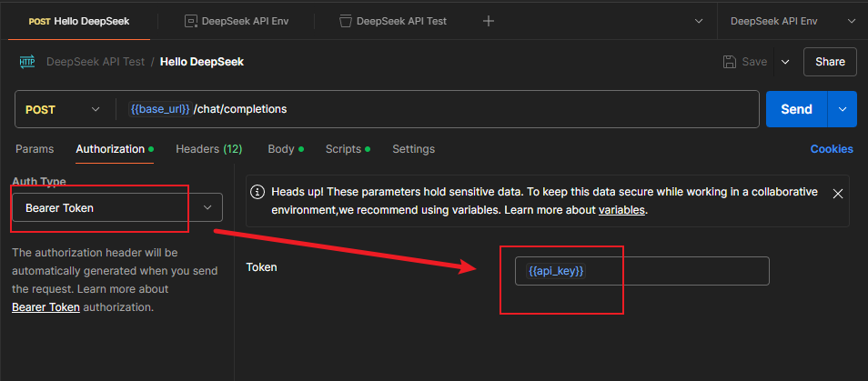Screen dimensions: 868x381
Task: Open the Body tab
Action: pyautogui.click(x=286, y=149)
